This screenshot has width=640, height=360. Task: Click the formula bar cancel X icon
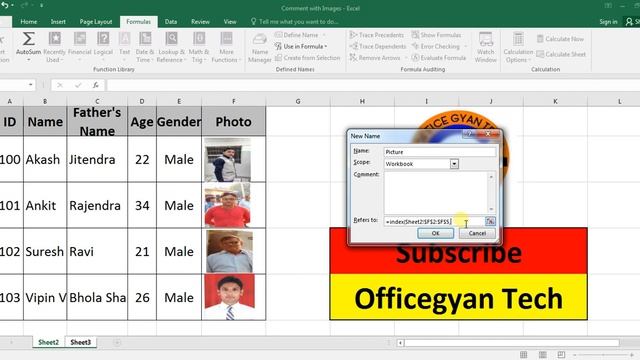(60, 85)
